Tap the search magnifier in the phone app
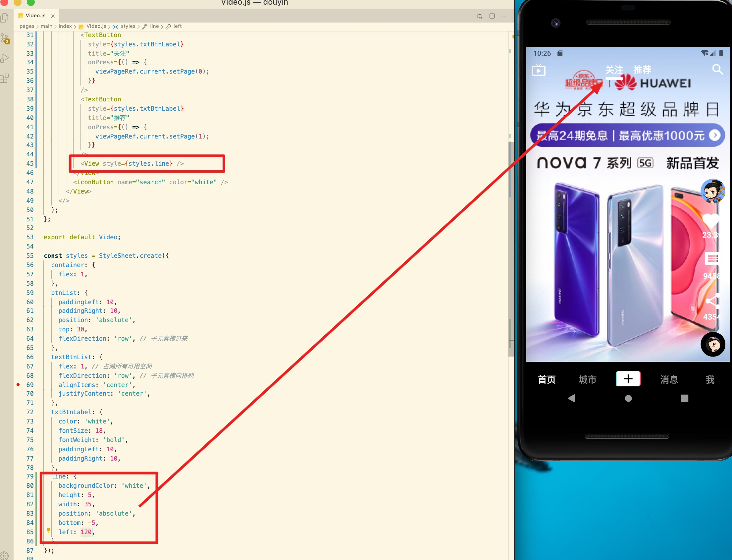 tap(717, 70)
